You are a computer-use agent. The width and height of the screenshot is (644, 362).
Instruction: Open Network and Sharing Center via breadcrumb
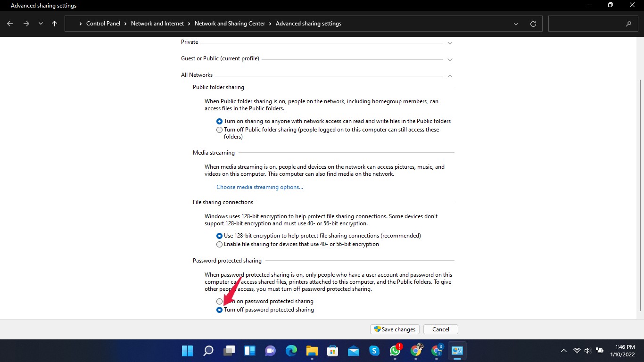coord(230,23)
